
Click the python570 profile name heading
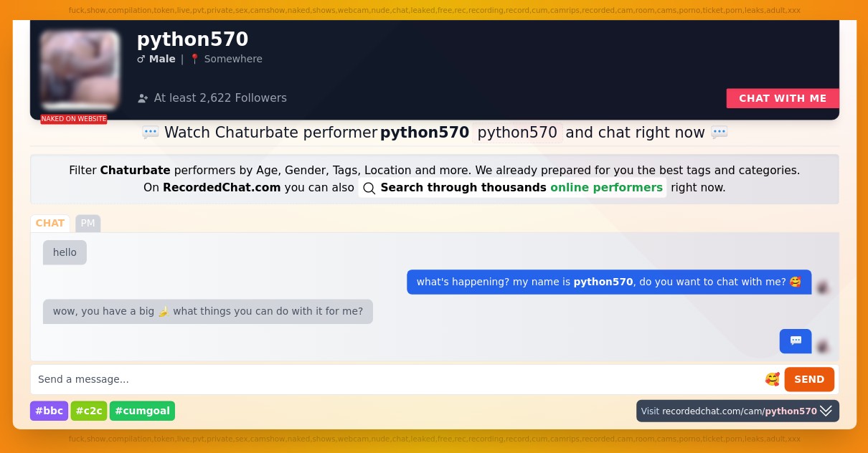[x=192, y=39]
